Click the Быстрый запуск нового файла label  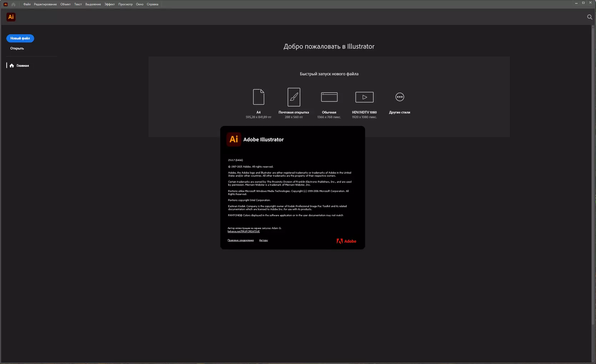(329, 74)
